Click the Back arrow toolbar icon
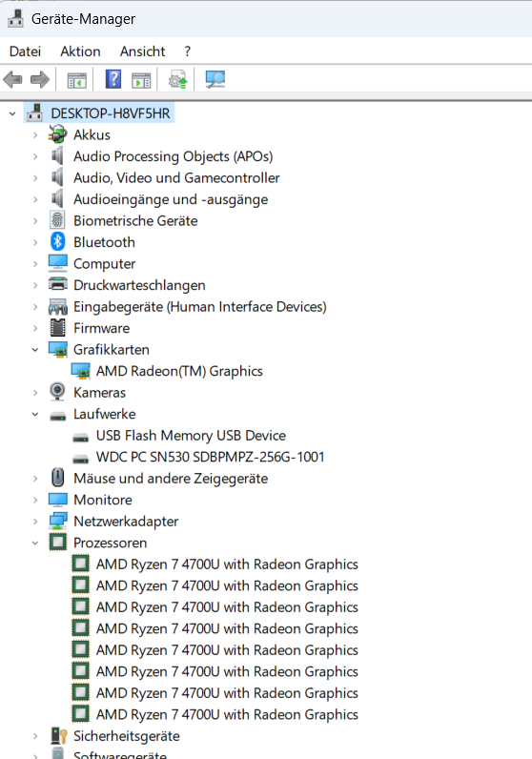This screenshot has width=532, height=759. click(x=13, y=79)
